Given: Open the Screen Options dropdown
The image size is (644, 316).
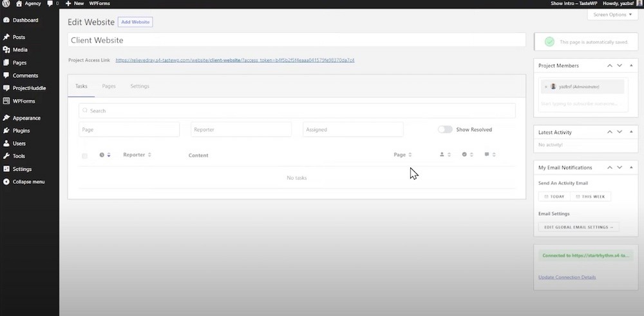Looking at the screenshot, I should coord(612,14).
